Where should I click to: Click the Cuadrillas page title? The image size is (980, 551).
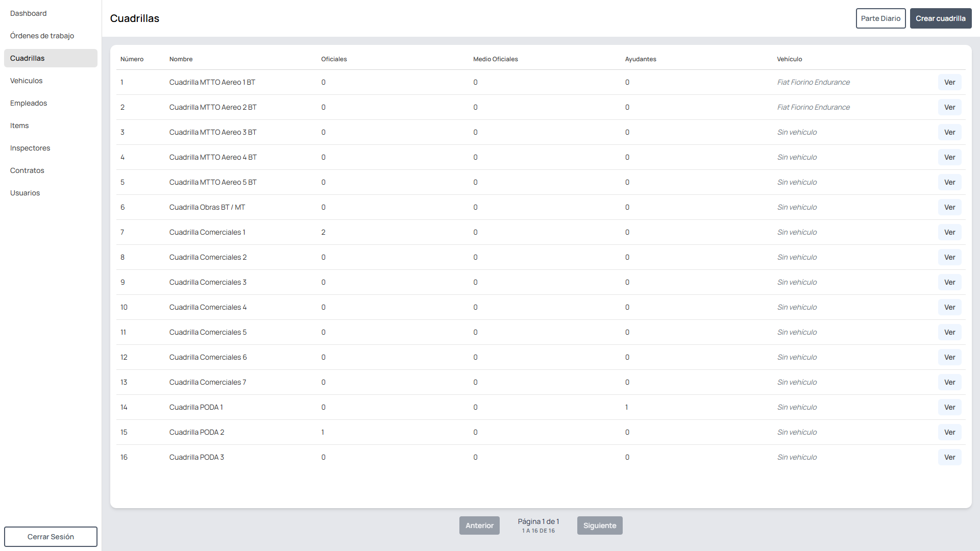point(135,18)
